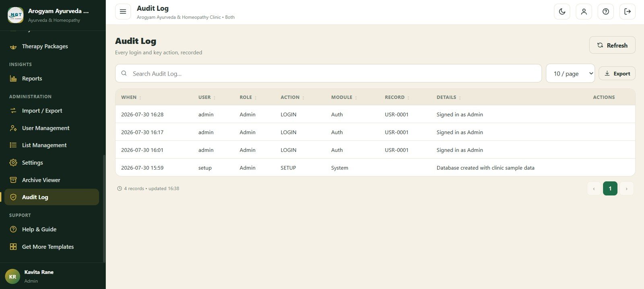Open List Management page
This screenshot has width=644, height=289.
tap(52, 145)
